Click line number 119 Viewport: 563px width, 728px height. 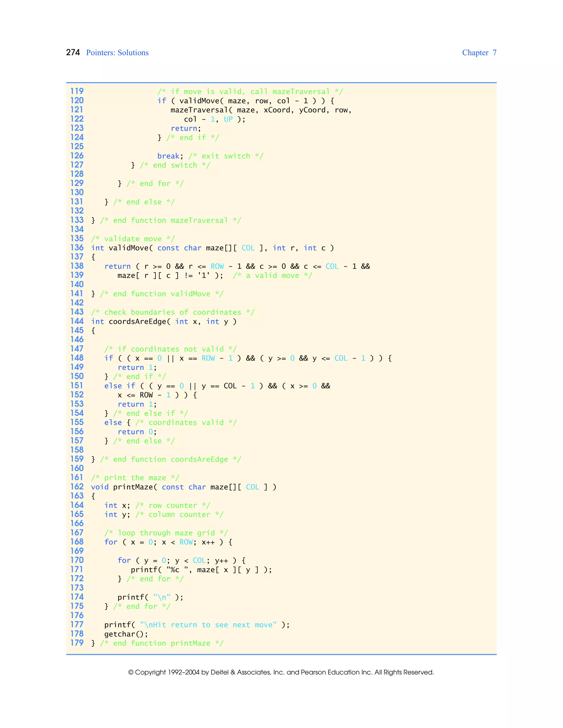[77, 91]
